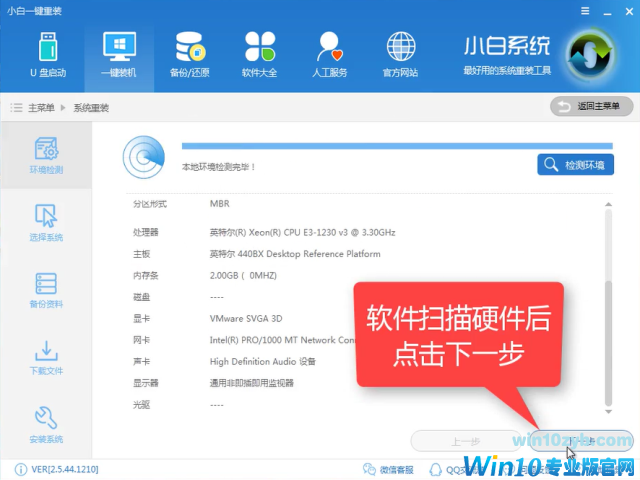Close the 小白一键重装 window
This screenshot has width=640, height=480.
tap(629, 11)
